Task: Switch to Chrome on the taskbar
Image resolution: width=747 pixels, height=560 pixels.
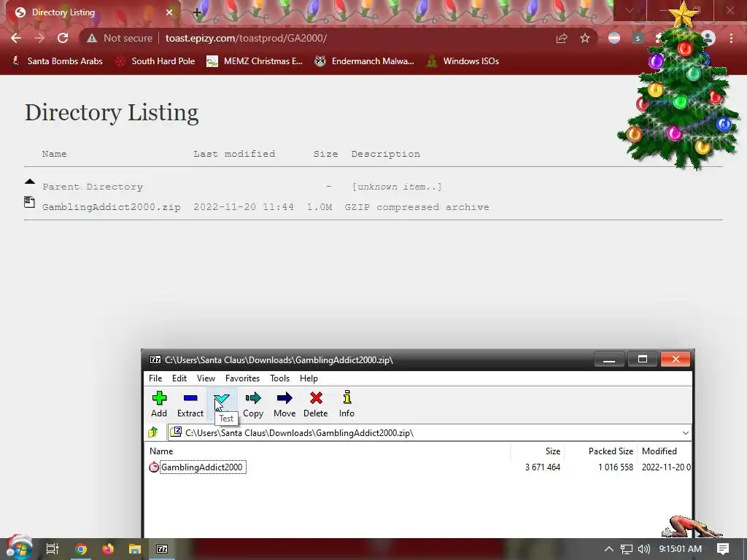Action: click(x=81, y=549)
